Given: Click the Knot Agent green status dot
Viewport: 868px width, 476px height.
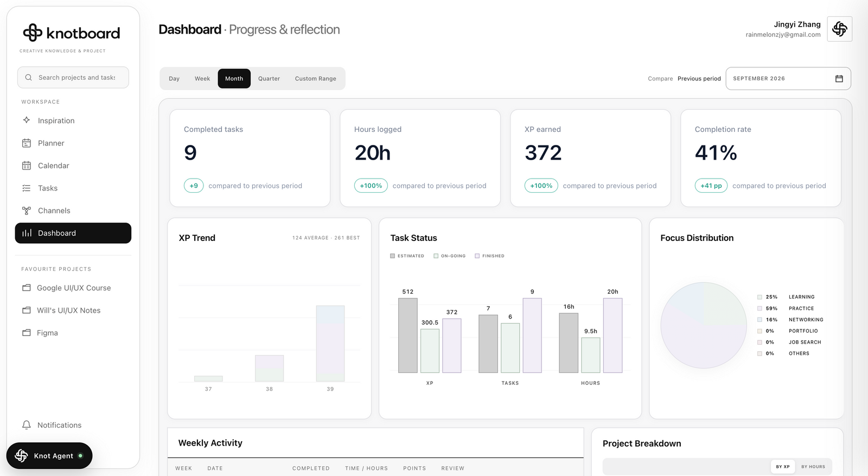Looking at the screenshot, I should [80, 456].
